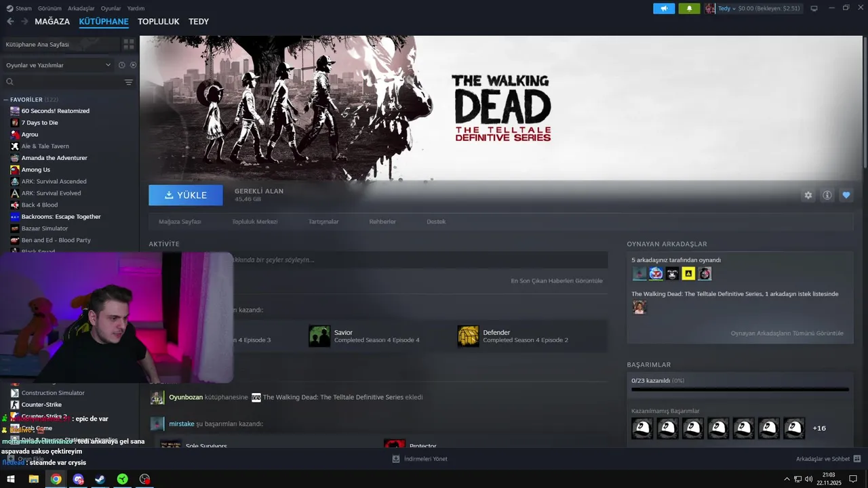Click İndirmeleri Yönet
The width and height of the screenshot is (868, 488).
425,459
